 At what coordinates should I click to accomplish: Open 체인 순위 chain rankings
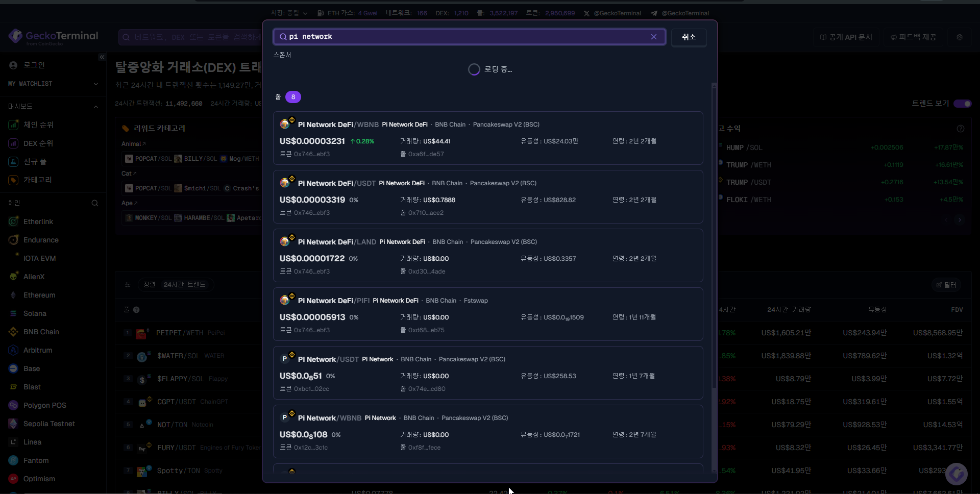click(32, 125)
